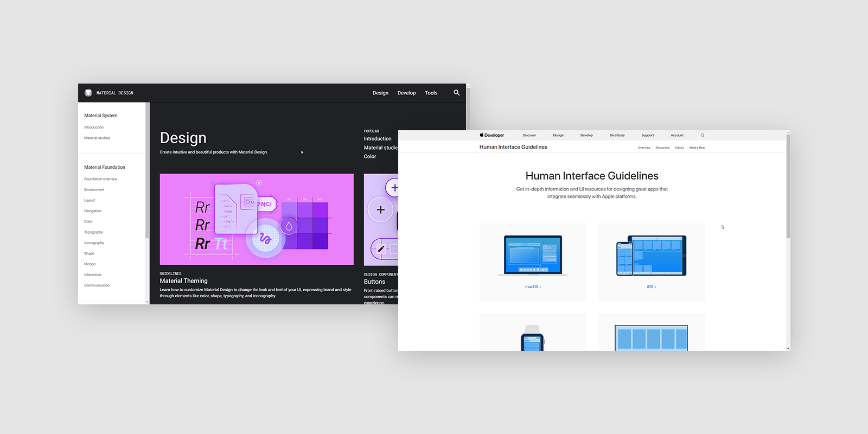
Task: Open Introduction in Material sidebar
Action: (94, 127)
